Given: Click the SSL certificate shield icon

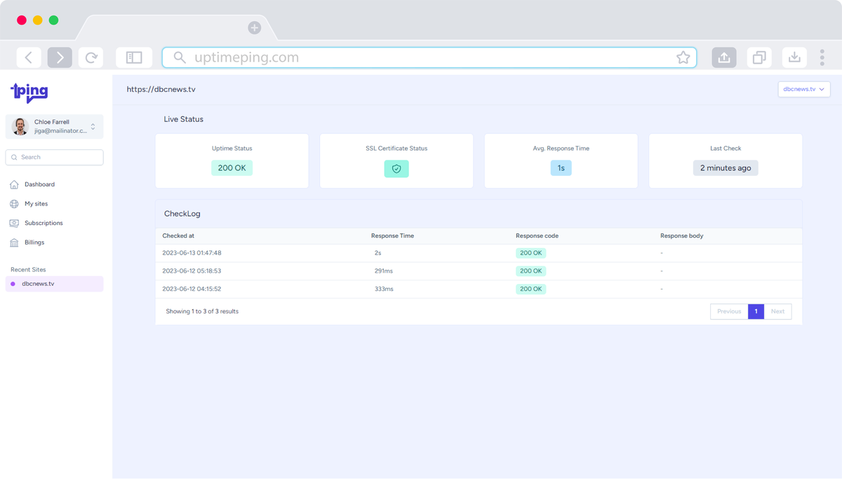Looking at the screenshot, I should pyautogui.click(x=396, y=169).
